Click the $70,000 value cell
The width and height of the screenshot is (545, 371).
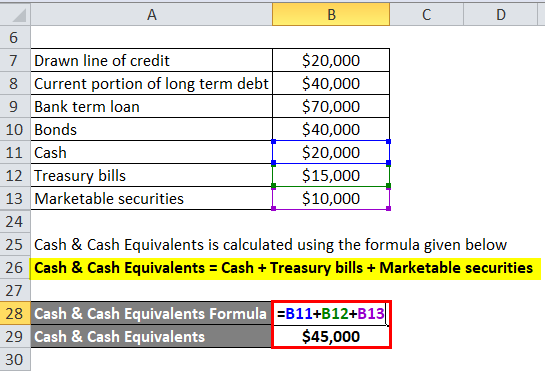pos(331,106)
